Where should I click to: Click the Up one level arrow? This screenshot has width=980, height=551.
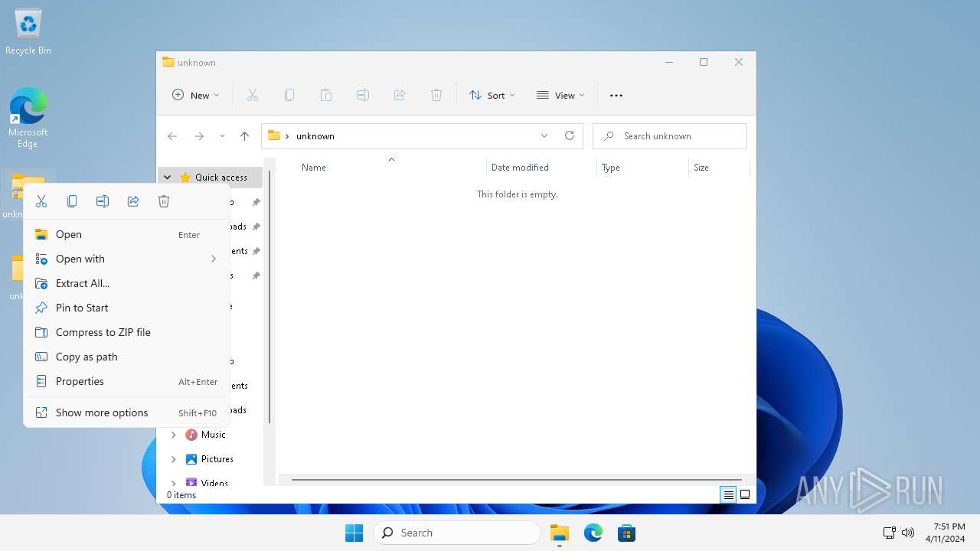[244, 136]
